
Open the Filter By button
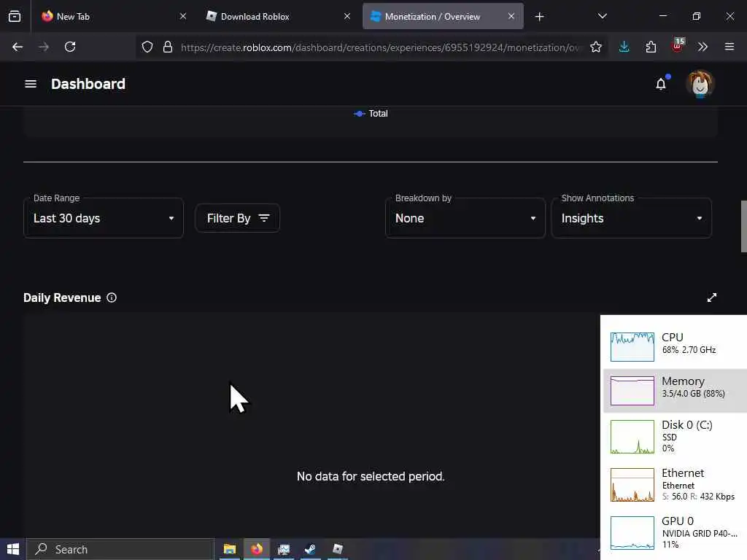point(237,218)
